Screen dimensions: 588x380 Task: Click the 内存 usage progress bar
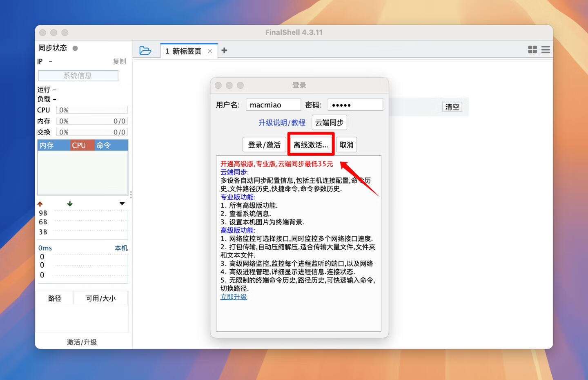pyautogui.click(x=92, y=121)
